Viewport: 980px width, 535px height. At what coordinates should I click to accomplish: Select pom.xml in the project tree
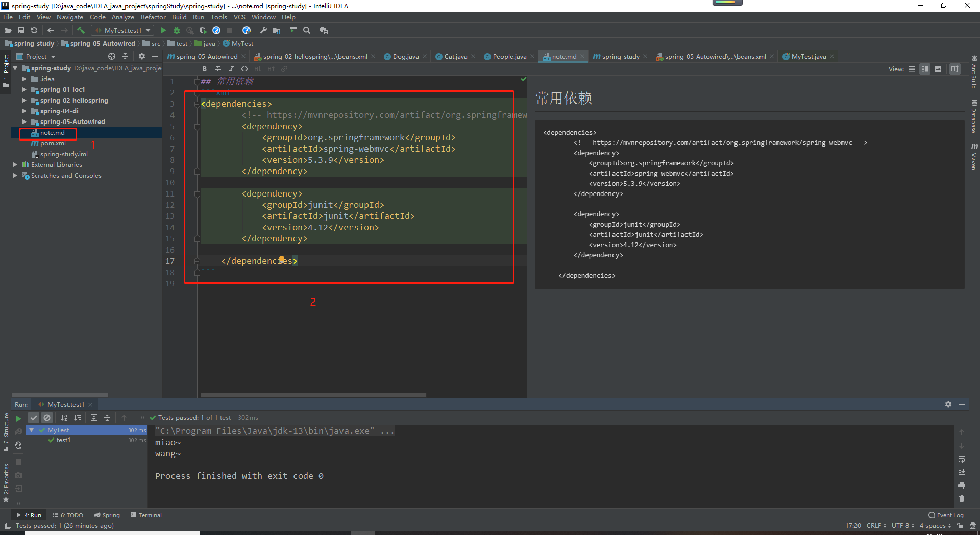point(53,143)
